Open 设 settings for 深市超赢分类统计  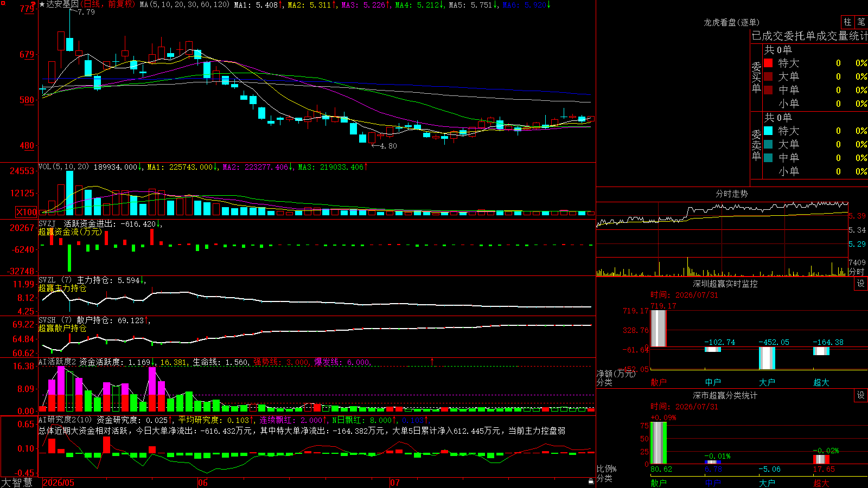861,395
